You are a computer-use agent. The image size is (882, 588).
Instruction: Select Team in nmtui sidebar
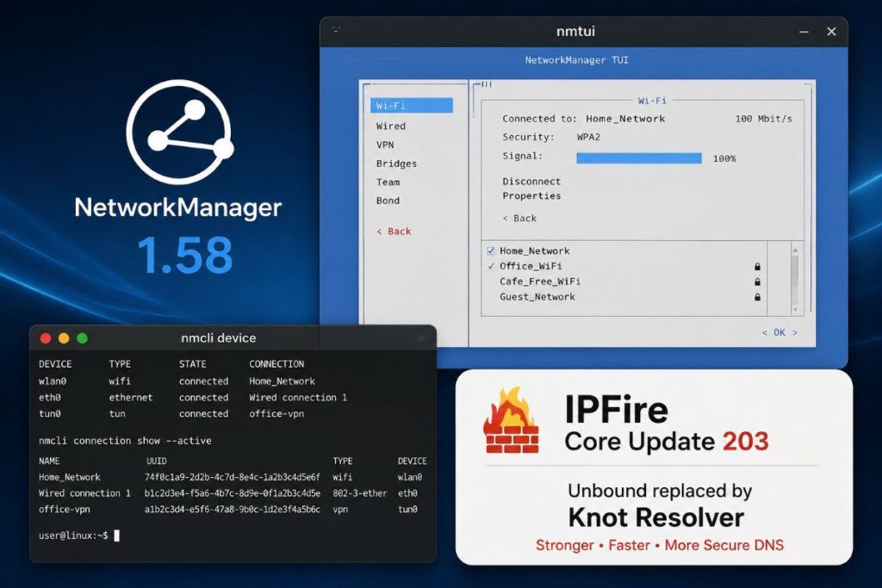point(388,183)
